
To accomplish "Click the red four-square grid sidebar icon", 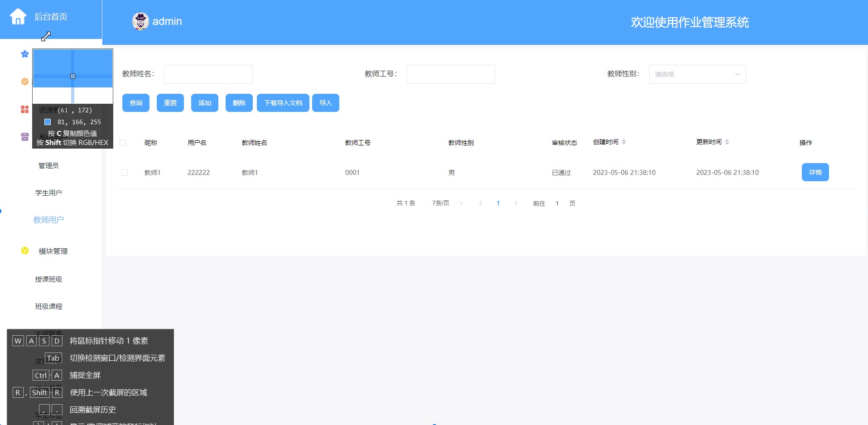I will click(25, 109).
